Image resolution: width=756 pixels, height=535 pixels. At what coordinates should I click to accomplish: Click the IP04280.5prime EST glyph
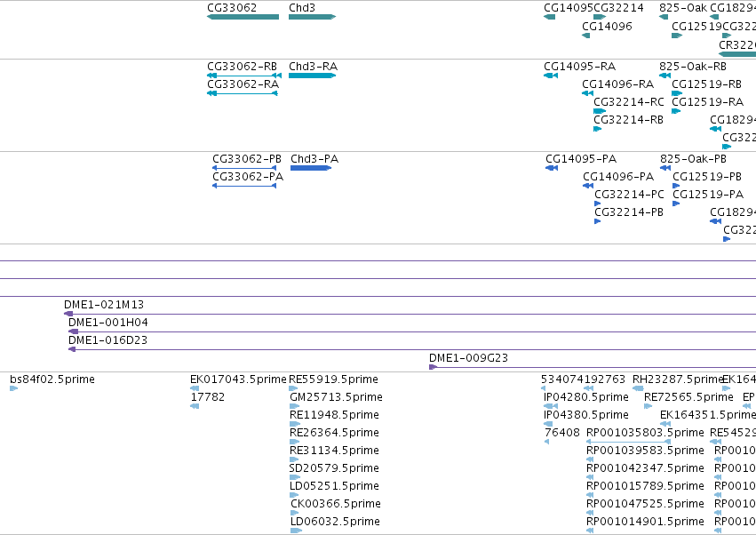click(551, 406)
